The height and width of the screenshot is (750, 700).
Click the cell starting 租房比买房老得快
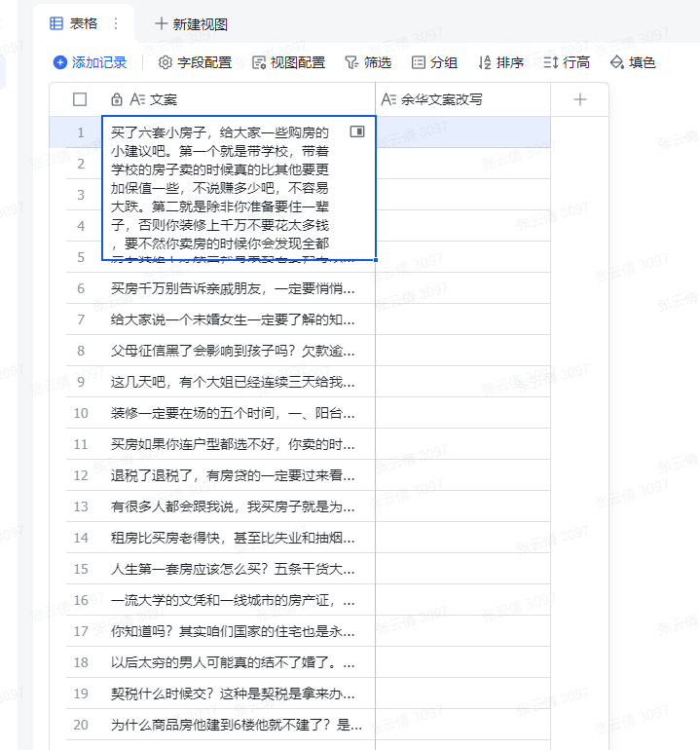coord(239,538)
